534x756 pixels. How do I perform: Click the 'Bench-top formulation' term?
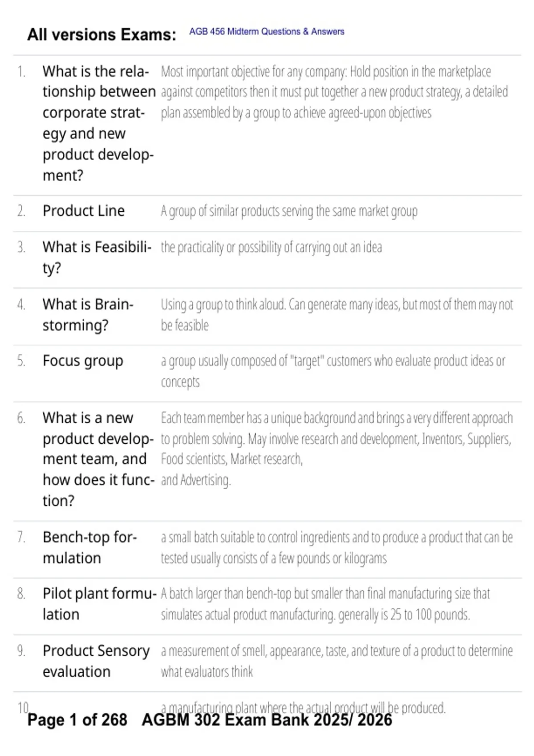click(89, 547)
